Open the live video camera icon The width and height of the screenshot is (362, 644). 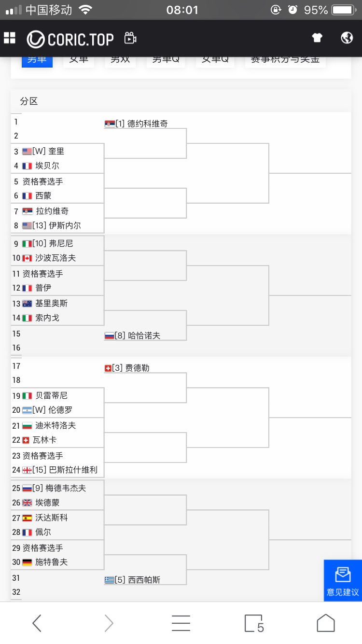(130, 38)
